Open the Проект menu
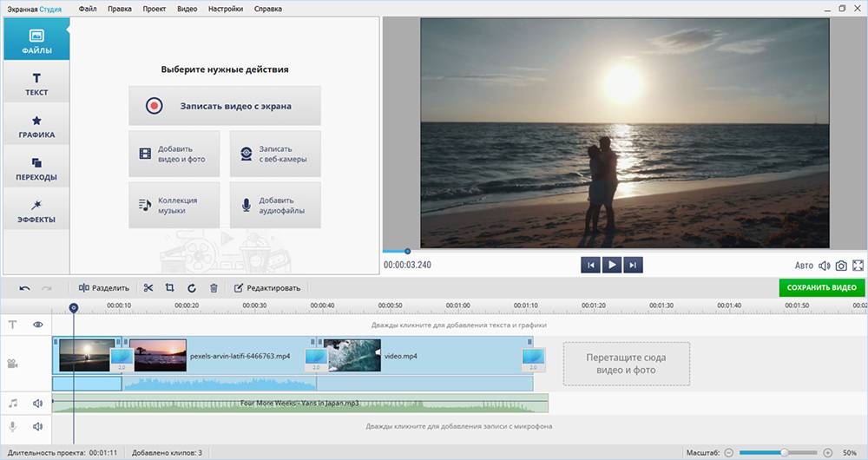Image resolution: width=868 pixels, height=460 pixels. pyautogui.click(x=155, y=9)
